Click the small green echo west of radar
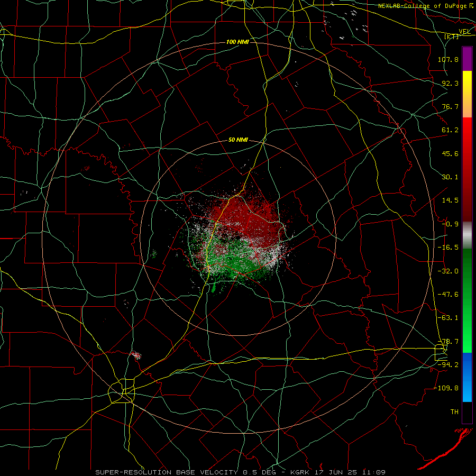This screenshot has height=476, width=476. point(154,253)
